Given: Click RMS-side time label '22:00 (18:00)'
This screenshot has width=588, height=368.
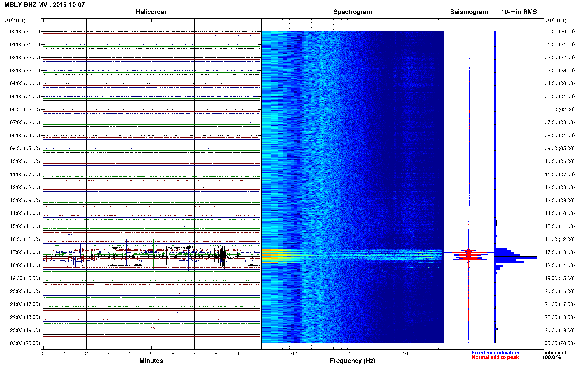Looking at the screenshot, I should pos(560,317).
